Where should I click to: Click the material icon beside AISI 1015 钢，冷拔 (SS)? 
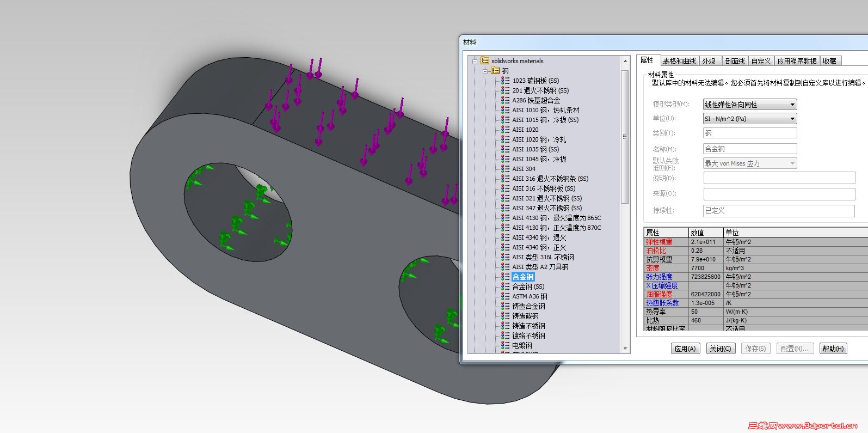click(506, 120)
